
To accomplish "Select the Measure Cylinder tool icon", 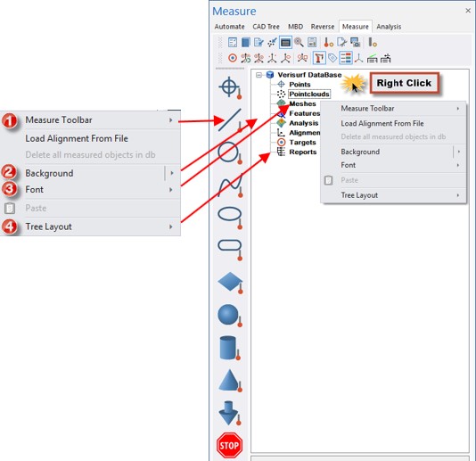I will [x=229, y=348].
